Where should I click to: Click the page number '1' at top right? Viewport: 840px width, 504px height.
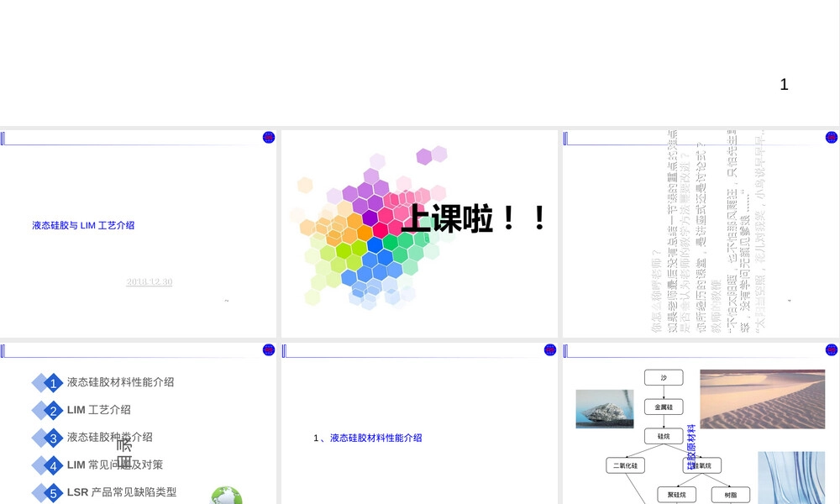[784, 85]
